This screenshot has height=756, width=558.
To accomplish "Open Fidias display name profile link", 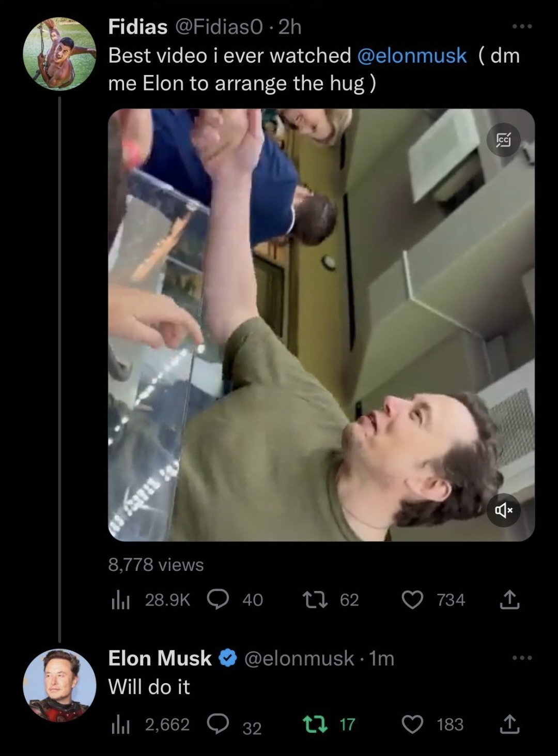I will pyautogui.click(x=137, y=27).
